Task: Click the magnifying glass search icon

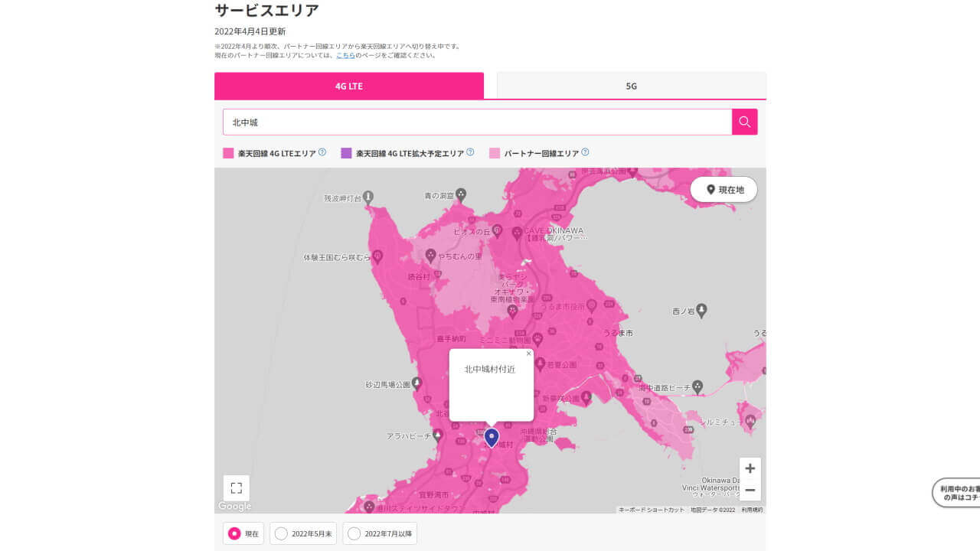Action: [743, 121]
